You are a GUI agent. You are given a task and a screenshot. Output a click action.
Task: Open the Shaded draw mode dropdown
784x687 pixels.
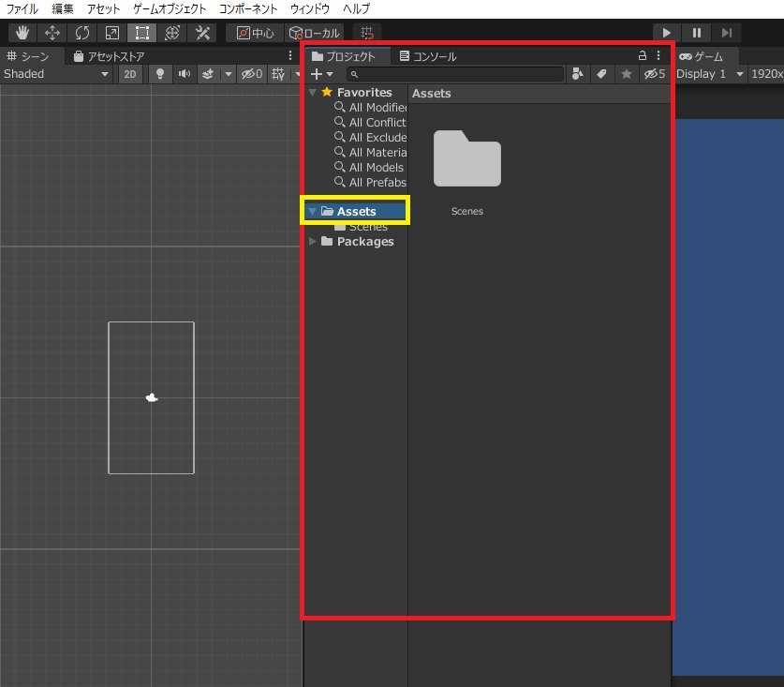[56, 74]
